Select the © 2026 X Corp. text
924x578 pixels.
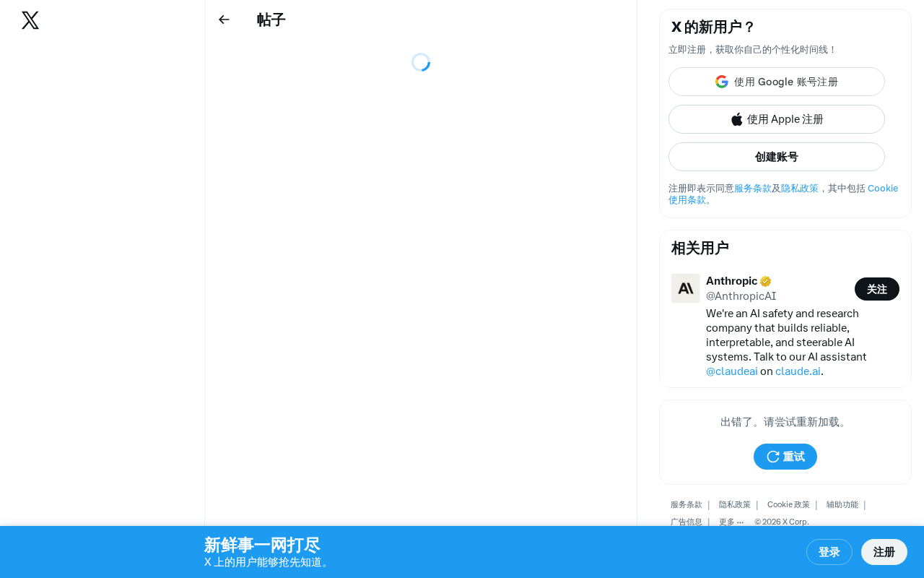(782, 522)
